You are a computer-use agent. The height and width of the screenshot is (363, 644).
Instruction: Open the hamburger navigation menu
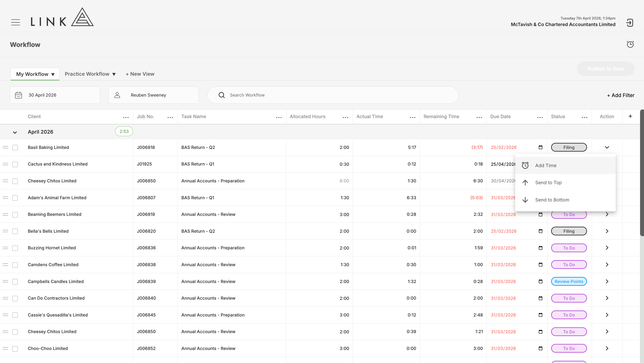[15, 22]
